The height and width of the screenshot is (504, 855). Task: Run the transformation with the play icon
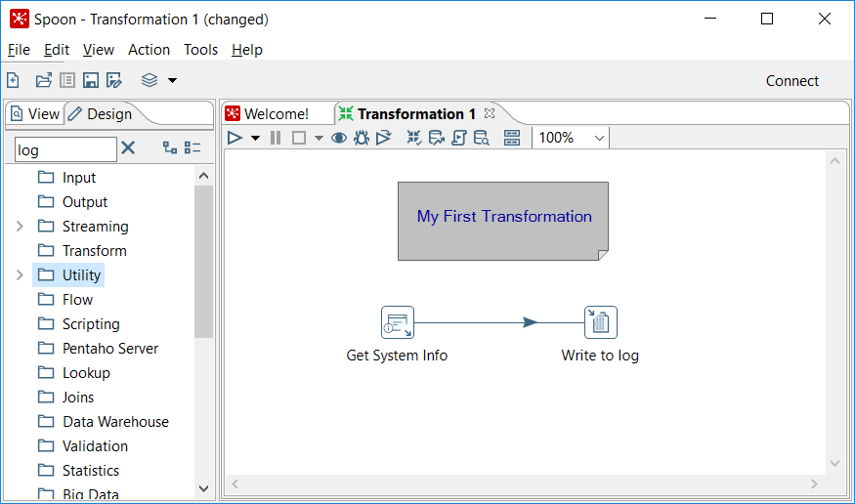click(x=235, y=138)
